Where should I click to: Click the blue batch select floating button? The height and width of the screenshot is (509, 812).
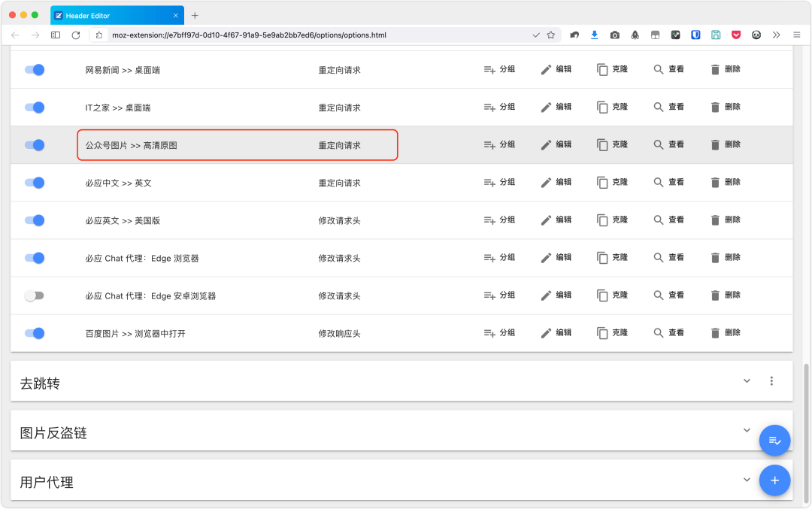(x=774, y=441)
